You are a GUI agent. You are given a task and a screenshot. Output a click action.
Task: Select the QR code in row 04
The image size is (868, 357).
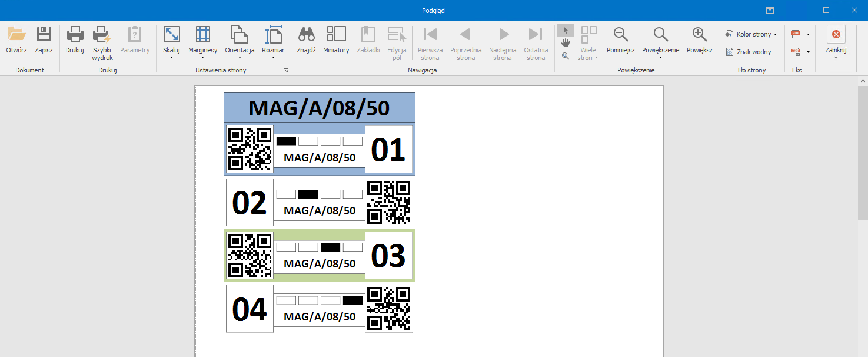pyautogui.click(x=388, y=308)
